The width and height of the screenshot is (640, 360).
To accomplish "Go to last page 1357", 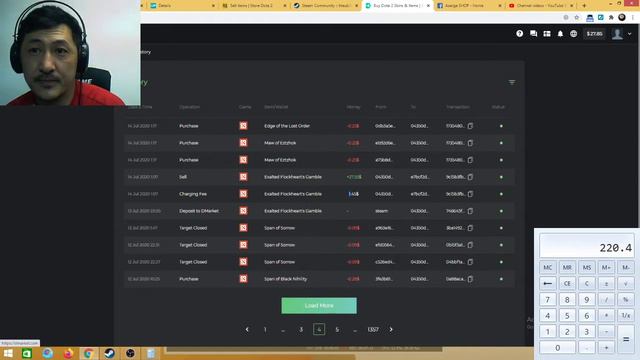I will pyautogui.click(x=373, y=329).
